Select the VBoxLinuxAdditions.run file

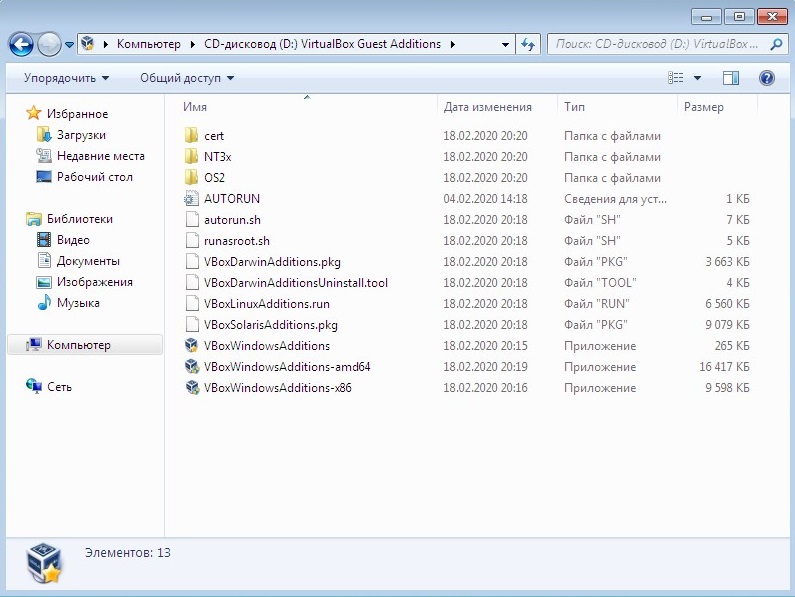(x=266, y=304)
